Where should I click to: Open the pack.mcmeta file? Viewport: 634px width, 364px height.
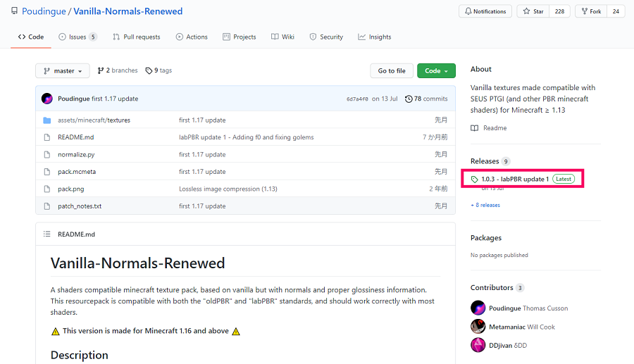click(77, 171)
